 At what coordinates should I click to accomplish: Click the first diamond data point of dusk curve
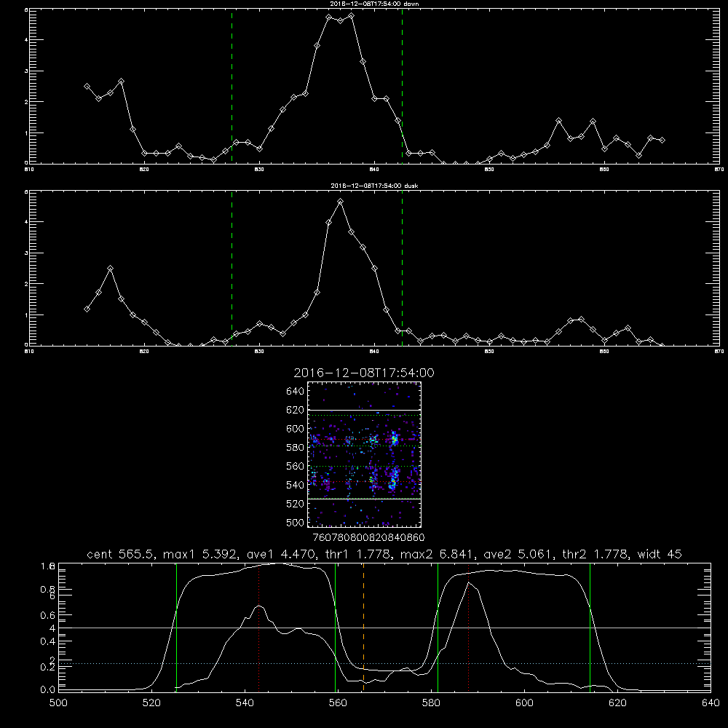(x=87, y=309)
